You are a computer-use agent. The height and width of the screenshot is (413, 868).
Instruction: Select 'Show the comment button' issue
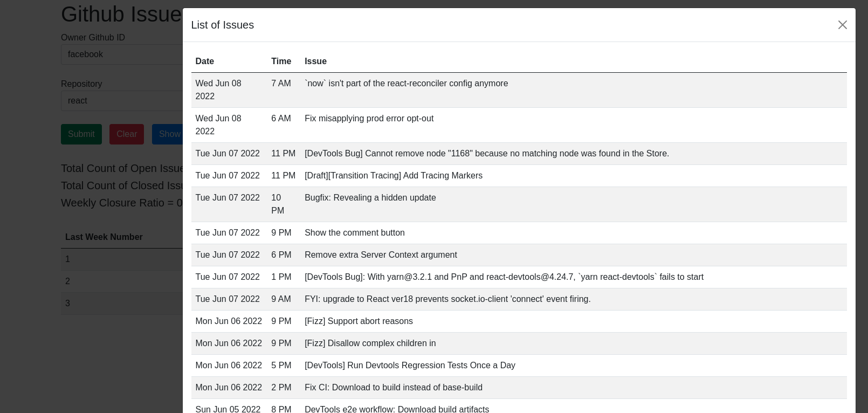click(354, 233)
